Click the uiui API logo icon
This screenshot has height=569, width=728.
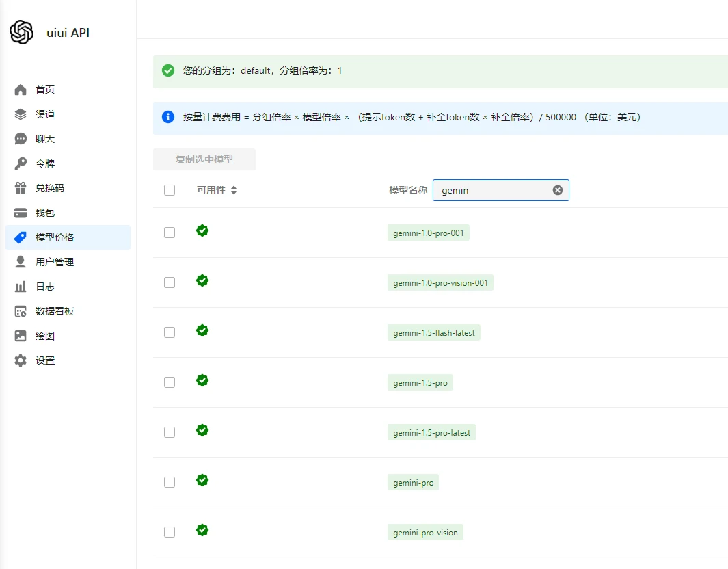pyautogui.click(x=21, y=32)
